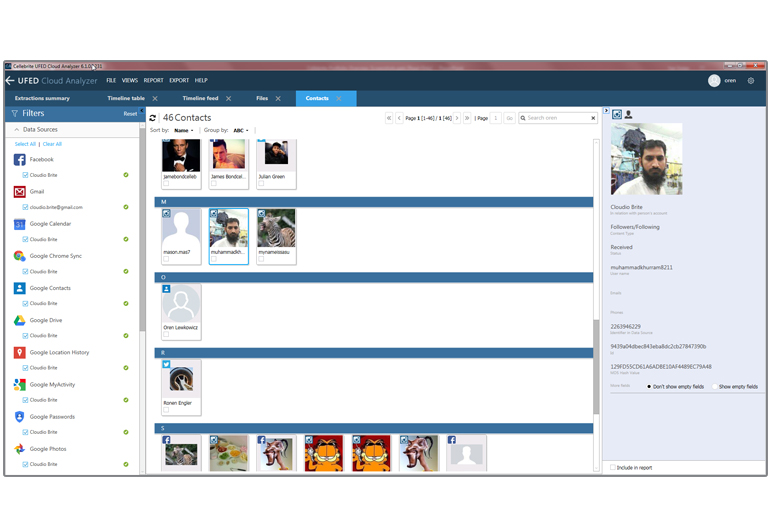Click the refresh contacts icon

coord(153,118)
